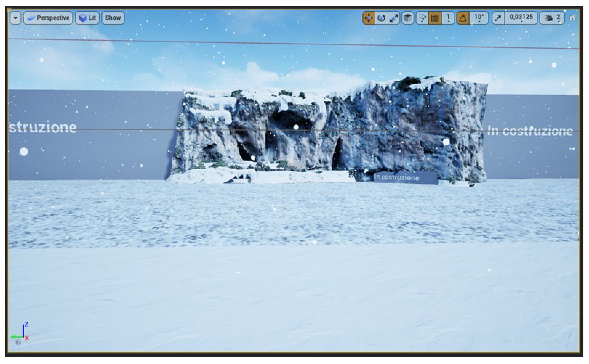Toggle grid snapping on or off
The height and width of the screenshot is (364, 589).
click(435, 18)
